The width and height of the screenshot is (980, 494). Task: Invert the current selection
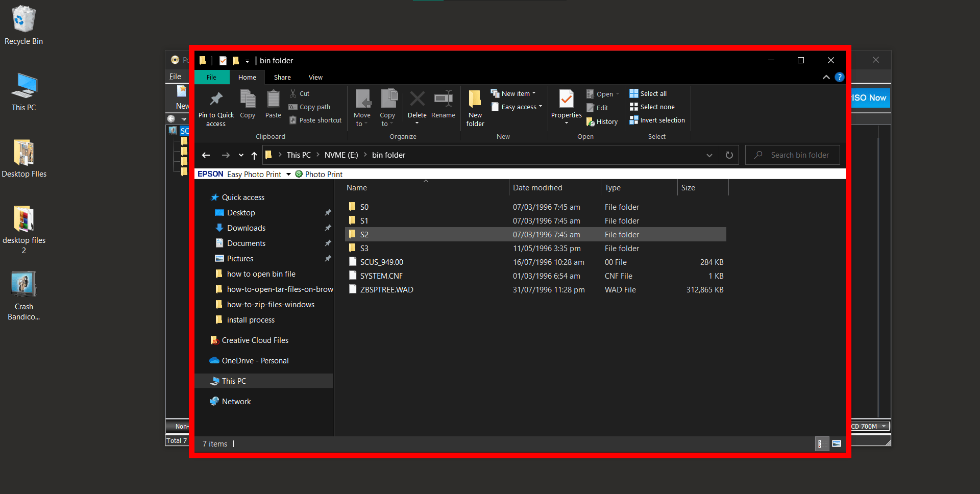657,120
